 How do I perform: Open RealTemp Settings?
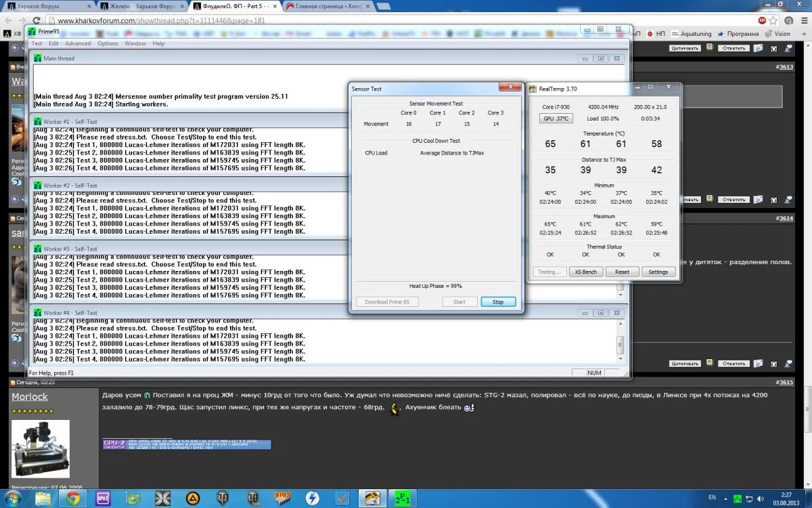658,272
